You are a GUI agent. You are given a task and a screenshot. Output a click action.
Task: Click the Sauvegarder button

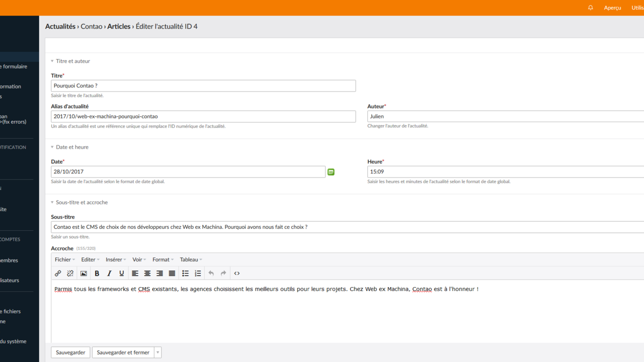(70, 352)
